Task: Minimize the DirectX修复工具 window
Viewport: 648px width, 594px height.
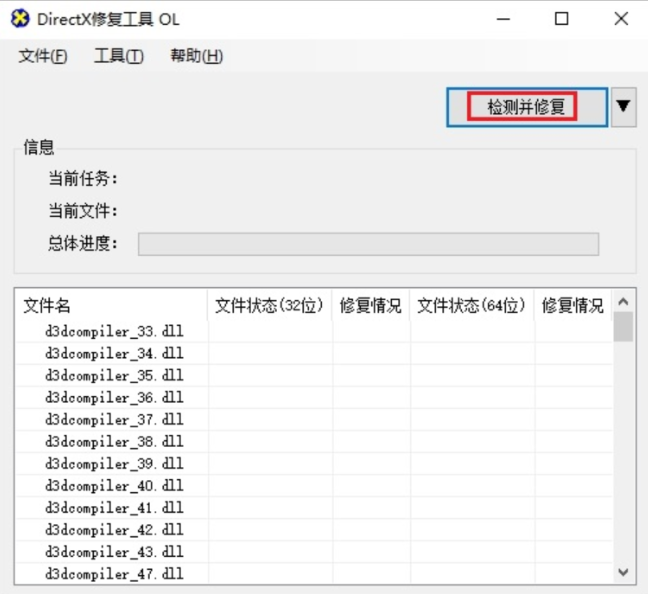Action: pyautogui.click(x=503, y=19)
